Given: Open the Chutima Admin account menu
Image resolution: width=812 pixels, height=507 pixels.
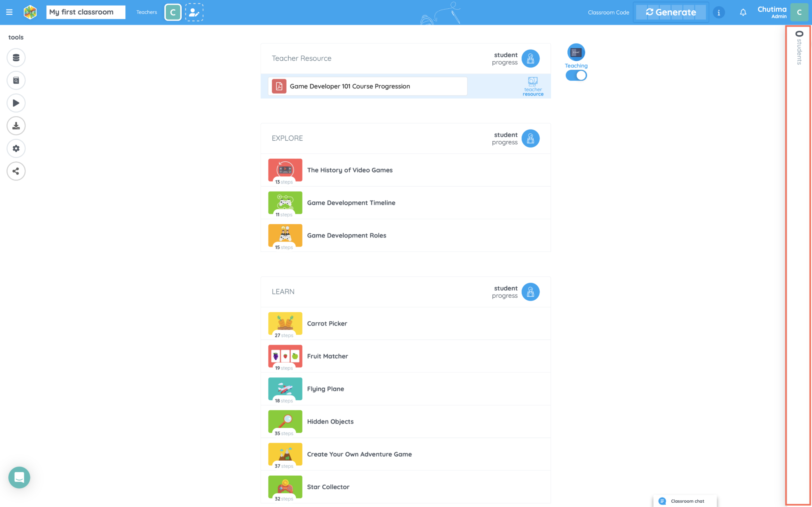Looking at the screenshot, I should 772,12.
